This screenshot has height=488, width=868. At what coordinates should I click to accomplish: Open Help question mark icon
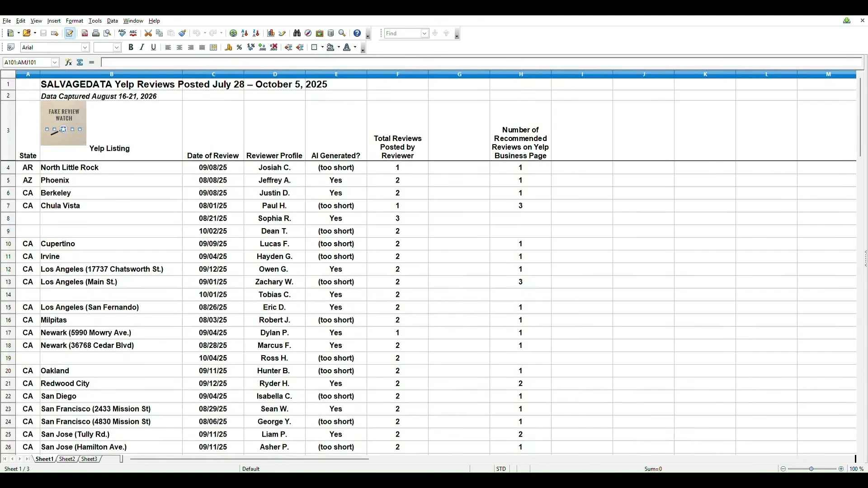tap(357, 33)
